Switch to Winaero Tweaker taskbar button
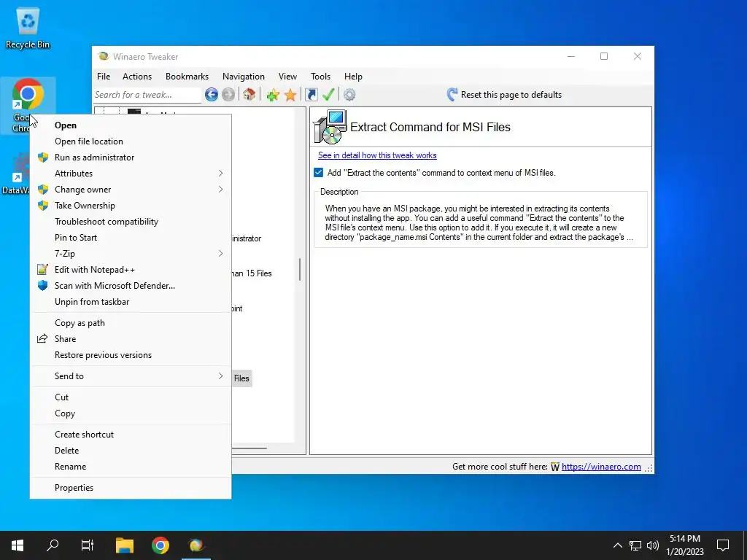Viewport: 747px width, 560px height. click(x=196, y=545)
